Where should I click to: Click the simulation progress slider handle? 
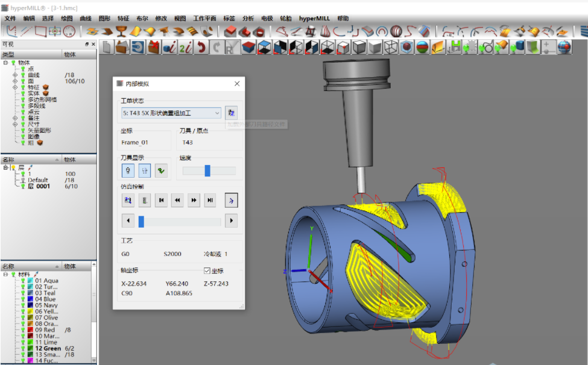pos(141,221)
